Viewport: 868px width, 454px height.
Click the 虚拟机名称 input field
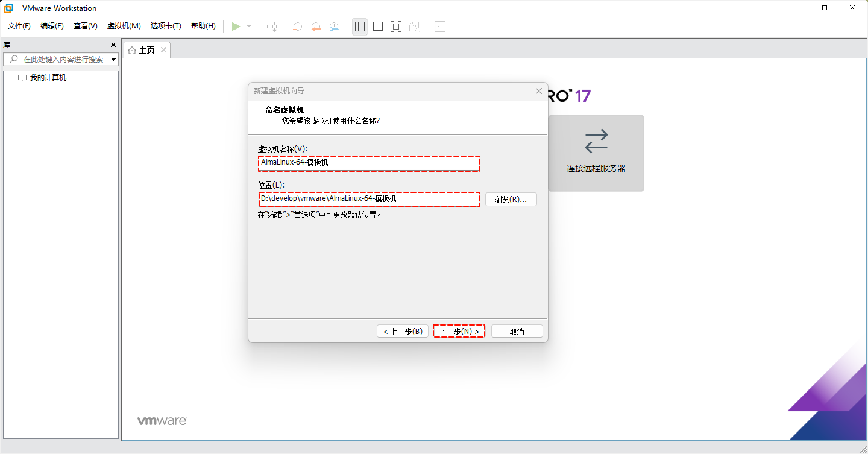point(369,163)
